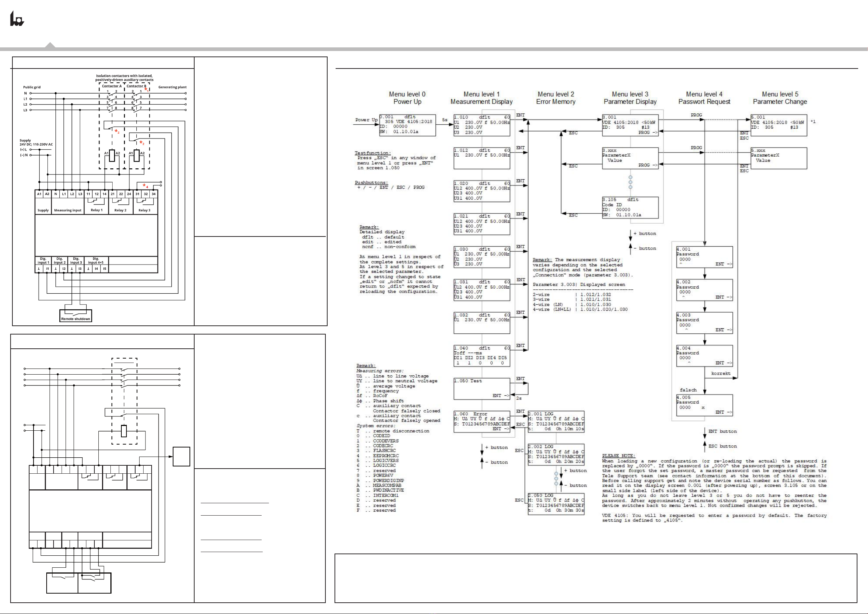868x614 pixels.
Task: Click the Measuring input terminal label
Action: [x=68, y=210]
